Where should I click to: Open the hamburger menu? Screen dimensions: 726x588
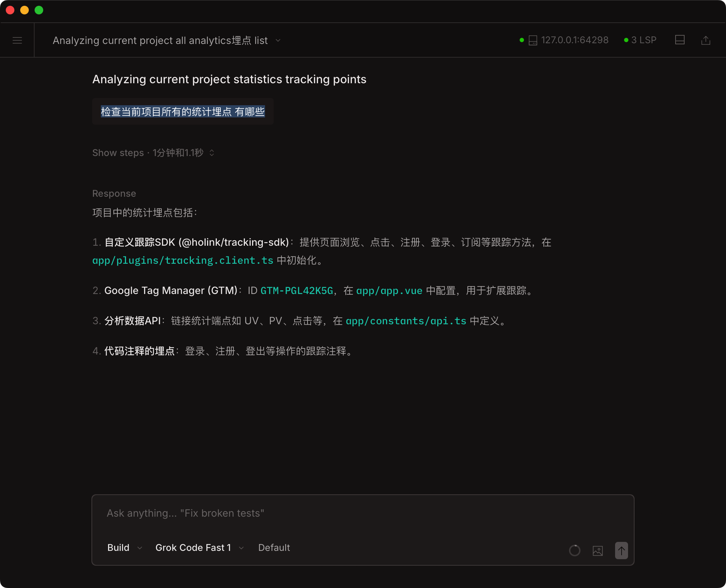[x=17, y=40]
